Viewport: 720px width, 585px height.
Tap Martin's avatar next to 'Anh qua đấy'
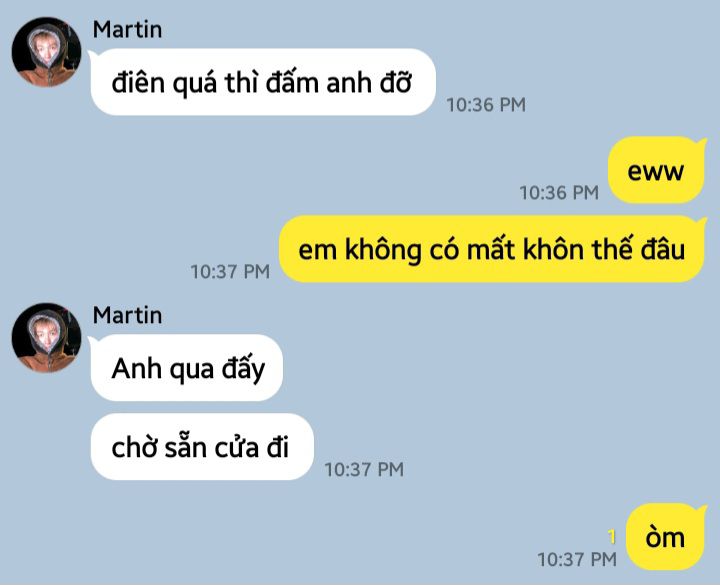(46, 338)
